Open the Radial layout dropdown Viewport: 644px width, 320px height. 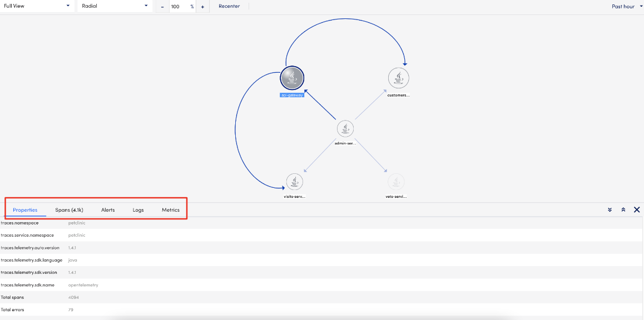tap(114, 6)
